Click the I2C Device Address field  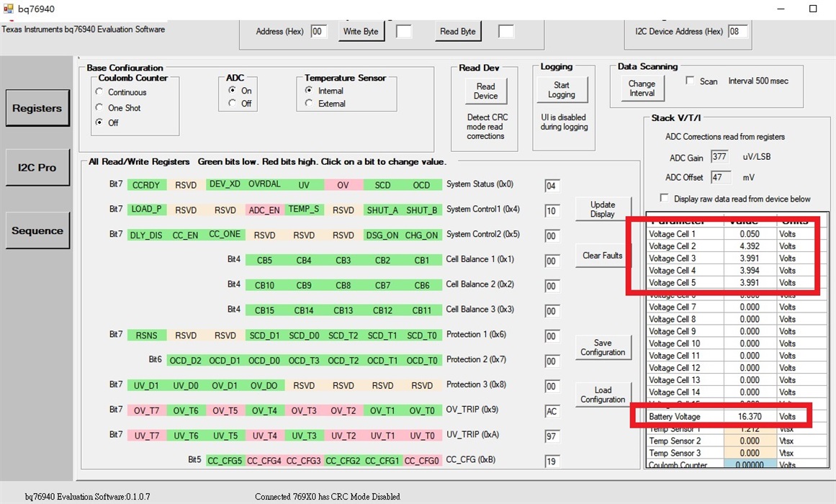[x=738, y=32]
